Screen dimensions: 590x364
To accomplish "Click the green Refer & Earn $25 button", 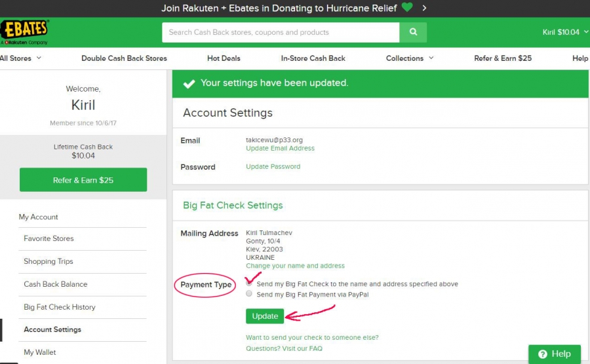I will pos(83,180).
